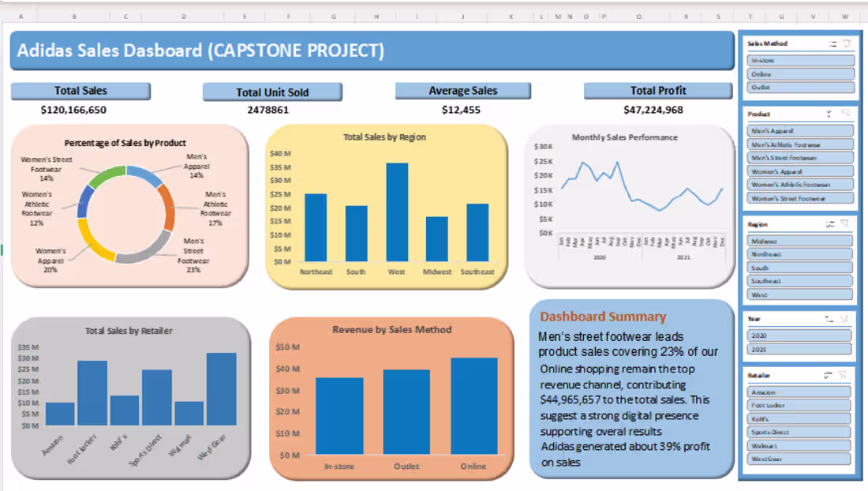Select the Adidas Sales Dashboard title banner
The image size is (868, 491).
(372, 51)
